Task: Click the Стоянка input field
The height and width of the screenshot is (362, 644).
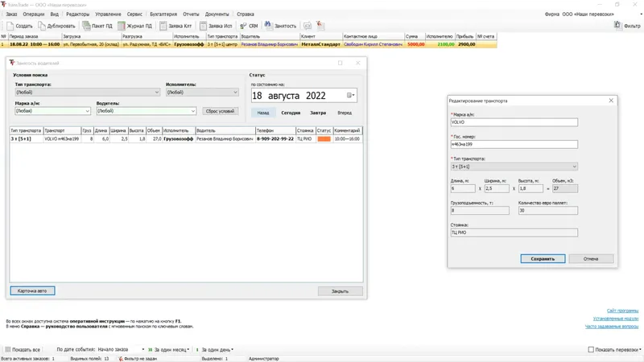Action: [514, 232]
